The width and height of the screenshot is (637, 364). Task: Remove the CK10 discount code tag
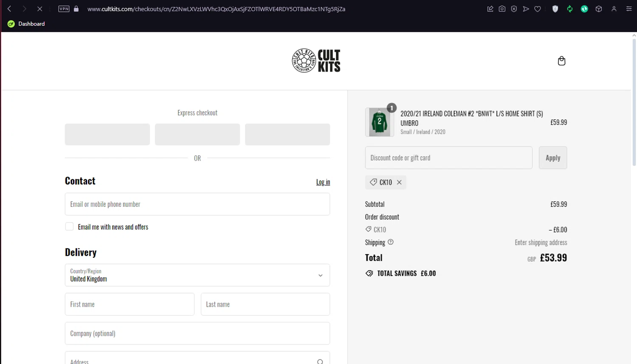[x=399, y=182]
